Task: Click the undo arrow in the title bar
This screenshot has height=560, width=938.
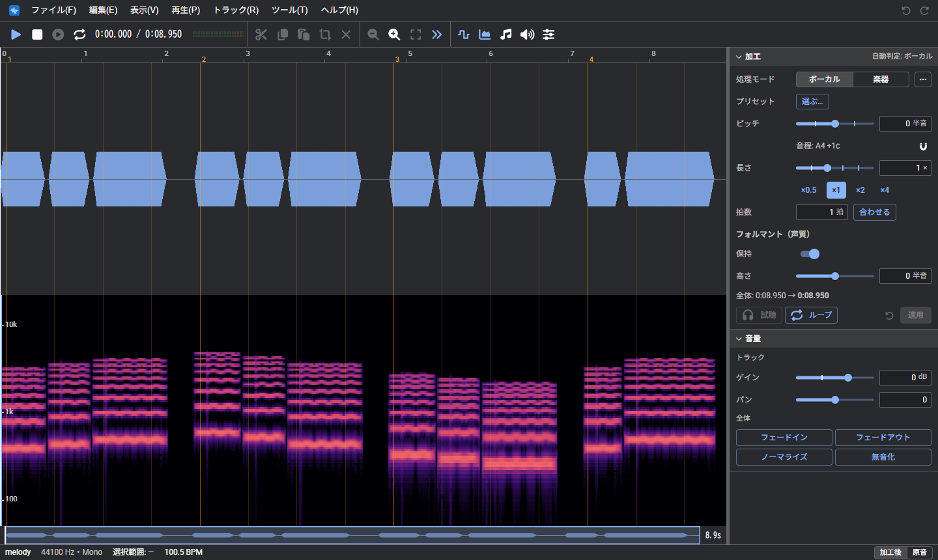Action: [x=906, y=10]
